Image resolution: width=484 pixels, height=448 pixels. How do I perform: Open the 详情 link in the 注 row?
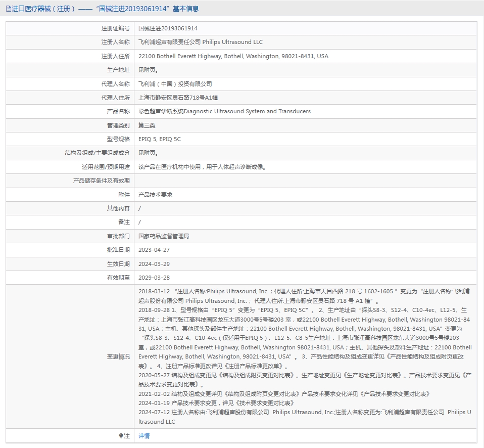(x=144, y=436)
